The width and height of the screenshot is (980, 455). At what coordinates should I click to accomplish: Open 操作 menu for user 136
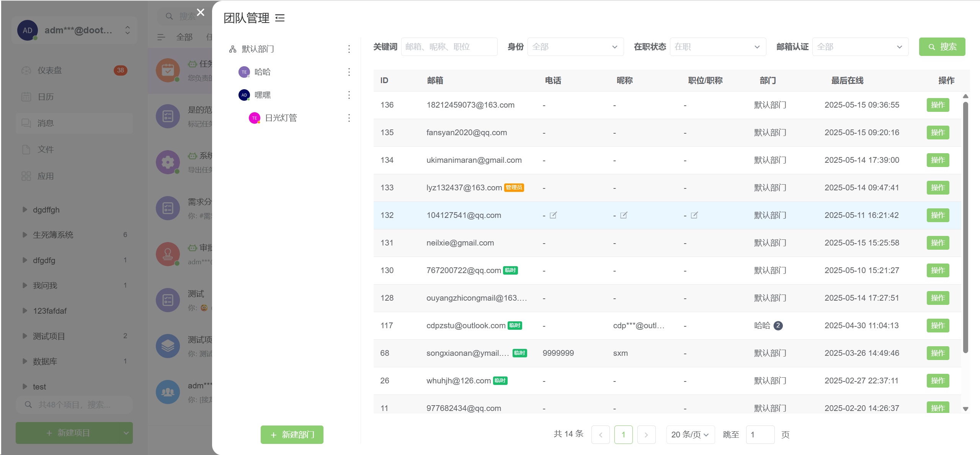pos(938,105)
